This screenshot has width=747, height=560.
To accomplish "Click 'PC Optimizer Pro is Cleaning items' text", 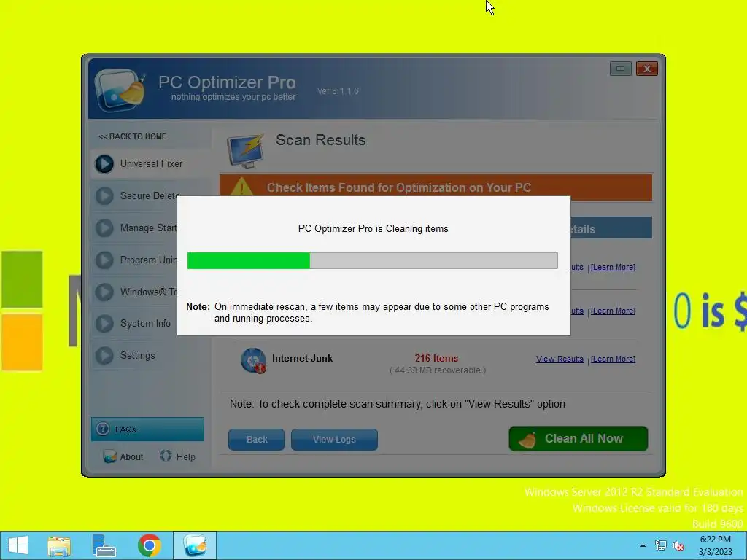I will point(373,228).
